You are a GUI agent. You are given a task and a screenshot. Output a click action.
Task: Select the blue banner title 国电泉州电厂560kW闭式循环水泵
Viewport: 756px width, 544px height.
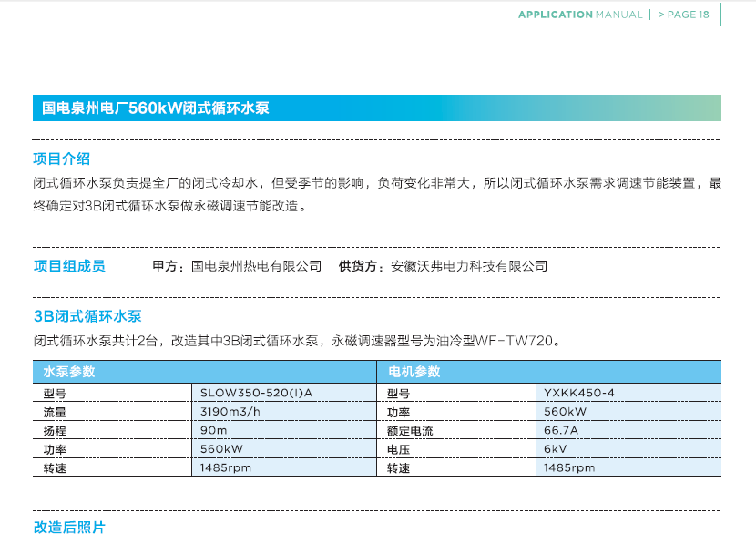coord(156,108)
